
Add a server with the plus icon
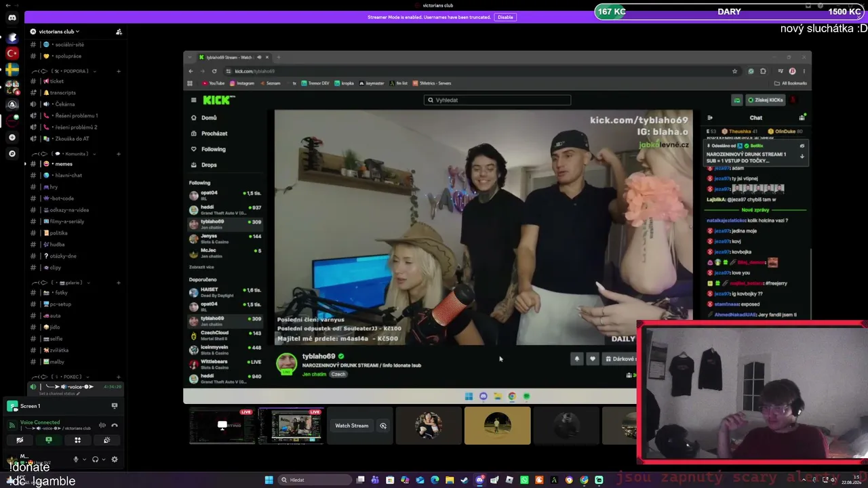(x=12, y=138)
